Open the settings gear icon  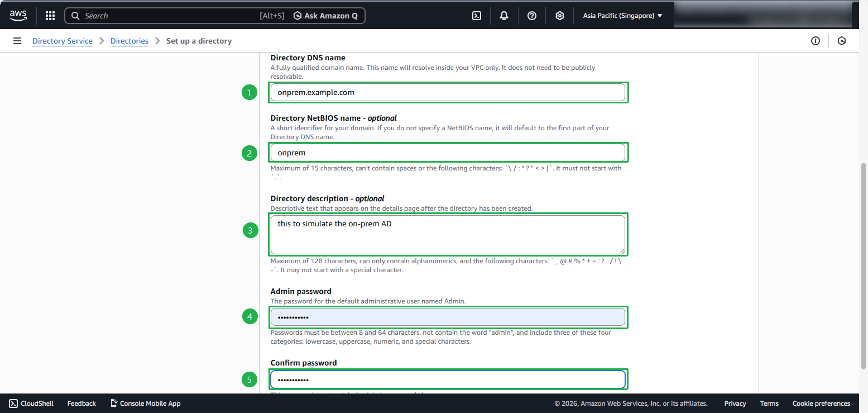click(x=560, y=16)
